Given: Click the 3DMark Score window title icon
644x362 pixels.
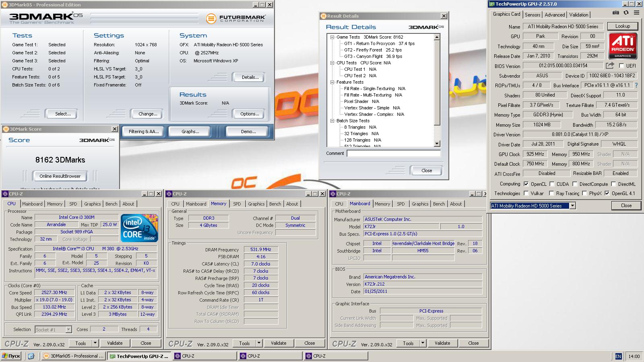Looking at the screenshot, I should click(6, 129).
